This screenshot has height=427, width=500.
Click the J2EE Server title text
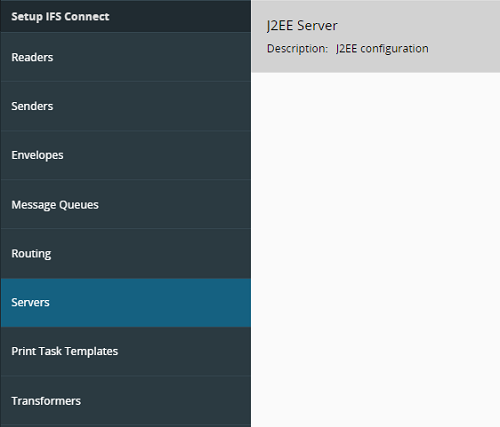302,26
